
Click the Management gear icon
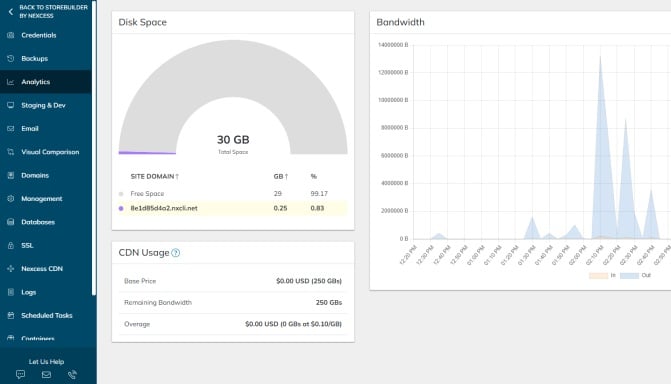click(x=11, y=199)
